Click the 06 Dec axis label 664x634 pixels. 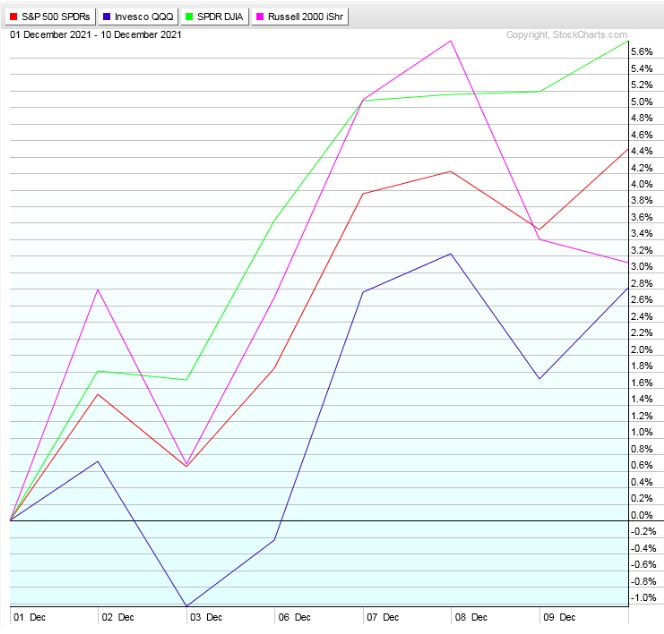[x=294, y=617]
